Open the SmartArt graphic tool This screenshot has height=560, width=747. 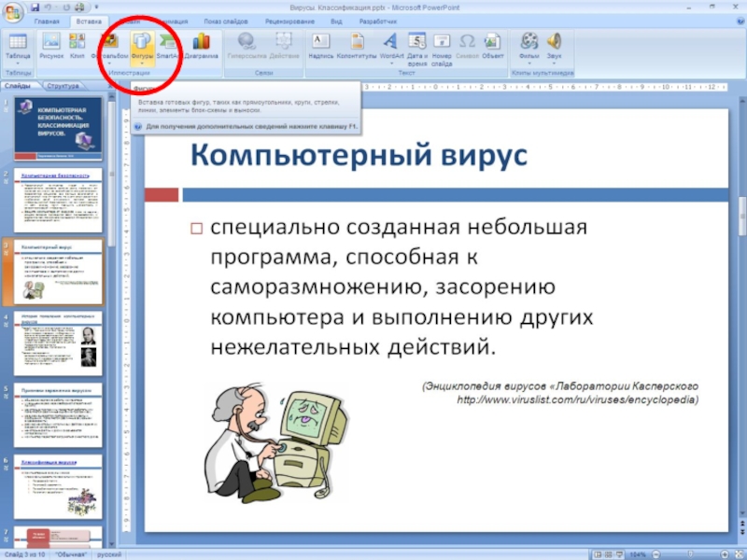pos(168,43)
